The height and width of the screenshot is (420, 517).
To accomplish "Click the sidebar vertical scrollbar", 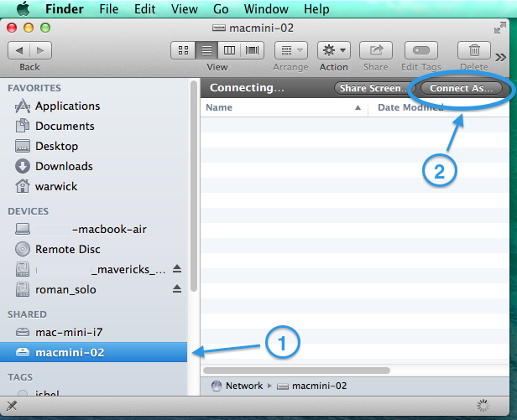I will (x=194, y=186).
